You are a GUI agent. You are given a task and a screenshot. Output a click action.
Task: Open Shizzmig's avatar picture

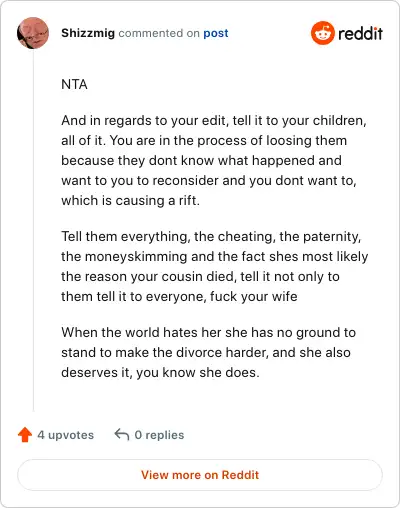pos(33,33)
